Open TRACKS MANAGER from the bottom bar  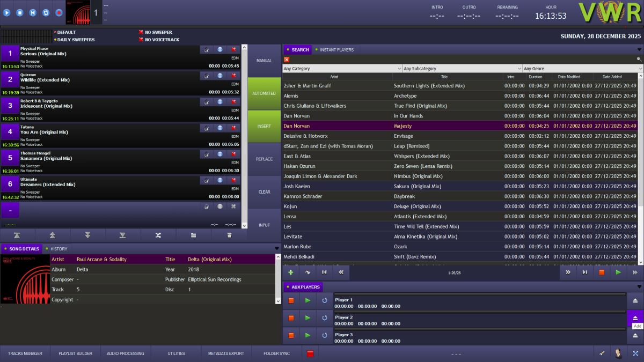click(x=25, y=353)
